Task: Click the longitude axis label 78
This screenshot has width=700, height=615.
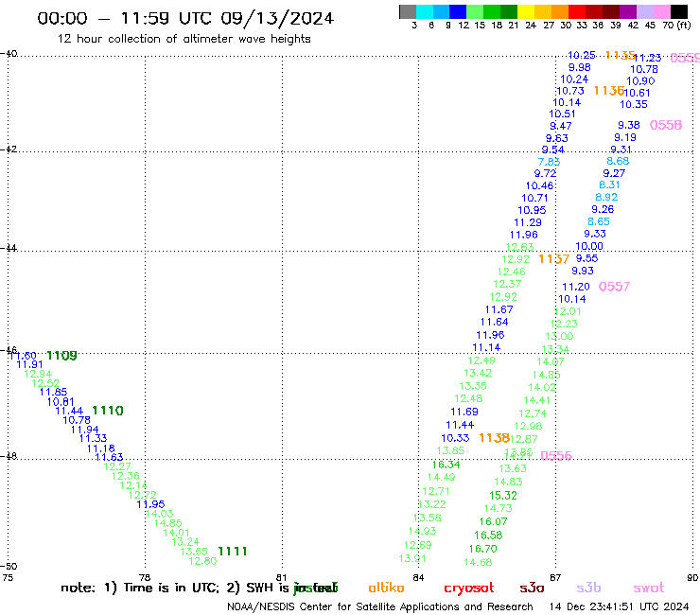Action: tap(144, 577)
